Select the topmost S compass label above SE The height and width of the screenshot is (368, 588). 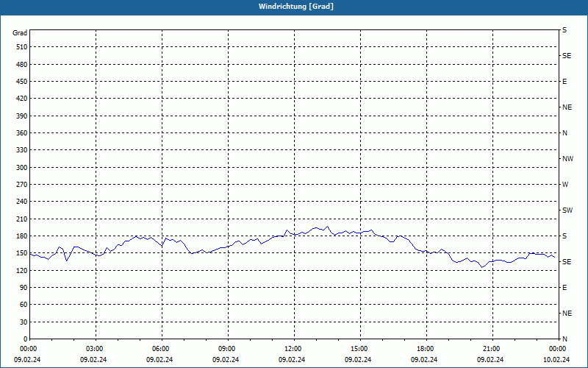[564, 30]
